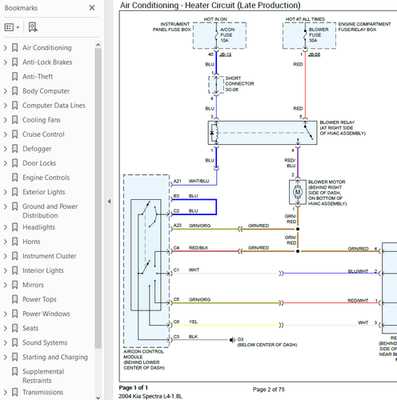The width and height of the screenshot is (397, 400).
Task: Click the Transmissions bookmark icon
Action: [x=15, y=392]
